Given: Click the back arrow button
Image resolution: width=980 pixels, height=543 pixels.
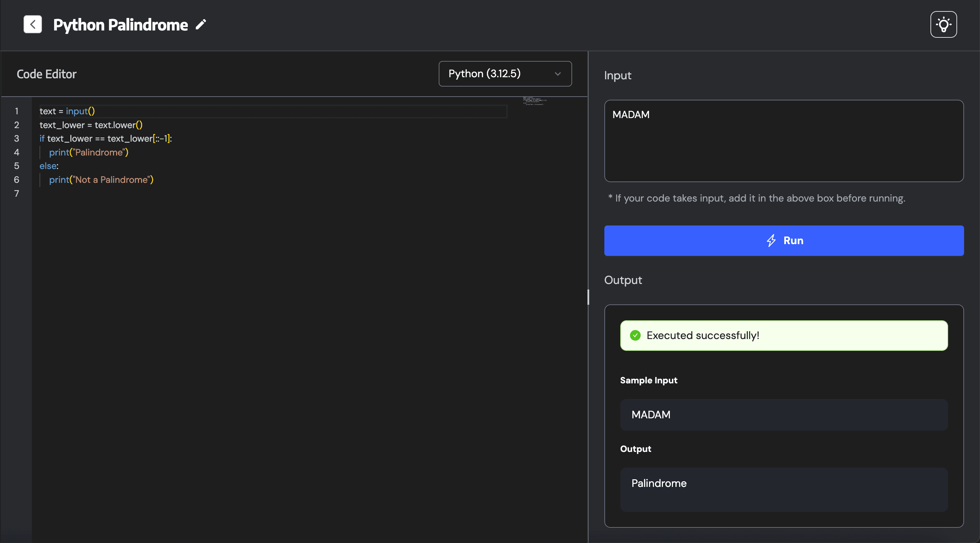Looking at the screenshot, I should click(33, 25).
